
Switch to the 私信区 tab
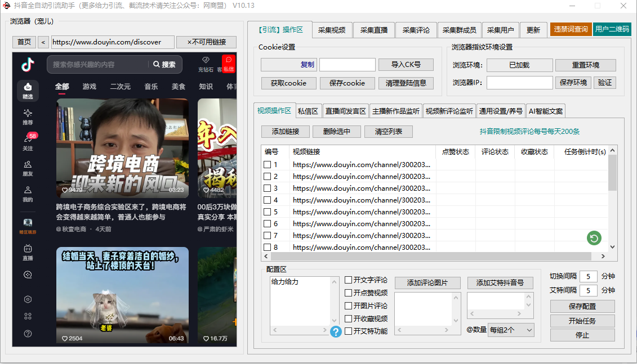(308, 111)
